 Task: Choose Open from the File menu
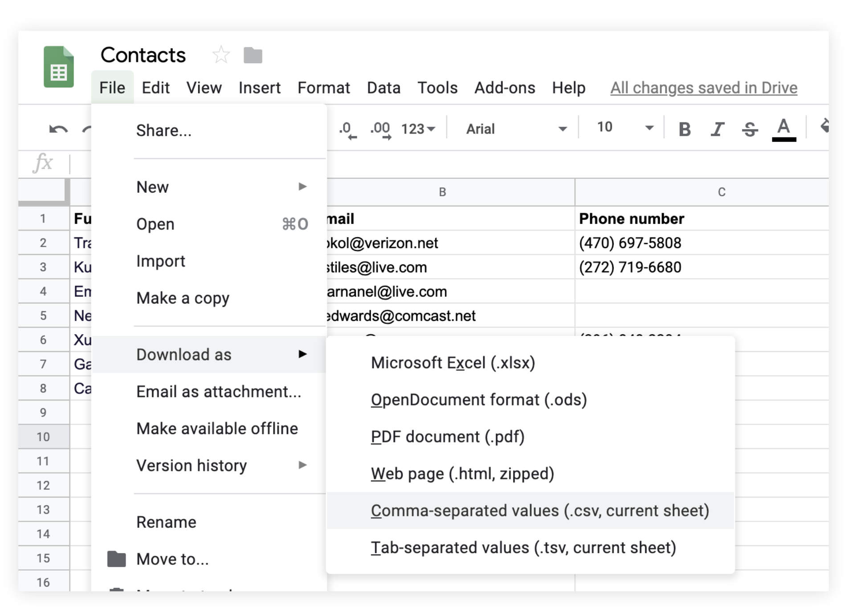[x=209, y=224]
